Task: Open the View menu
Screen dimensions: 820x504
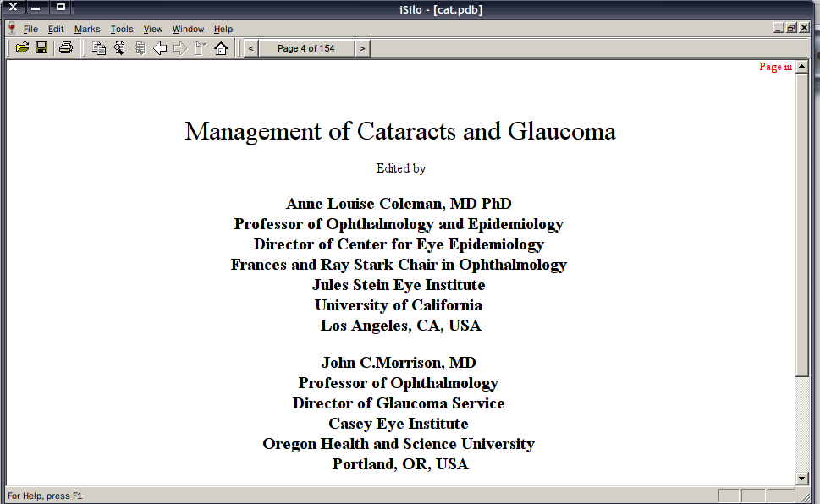Action: pos(153,30)
